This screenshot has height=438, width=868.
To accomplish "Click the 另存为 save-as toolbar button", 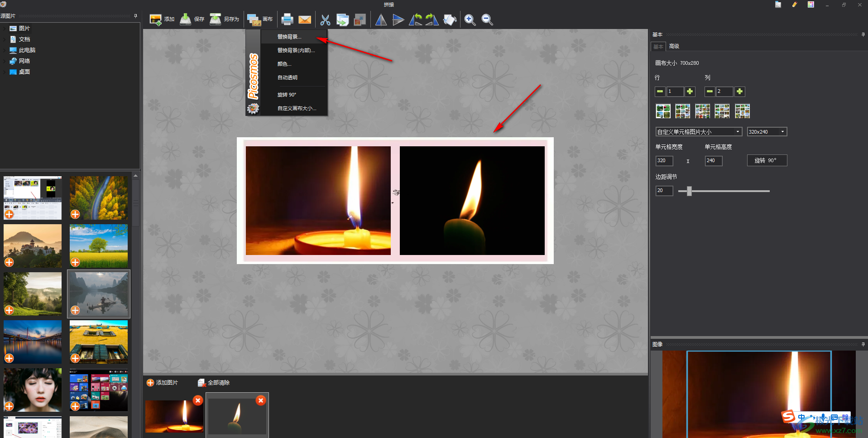I will [224, 19].
